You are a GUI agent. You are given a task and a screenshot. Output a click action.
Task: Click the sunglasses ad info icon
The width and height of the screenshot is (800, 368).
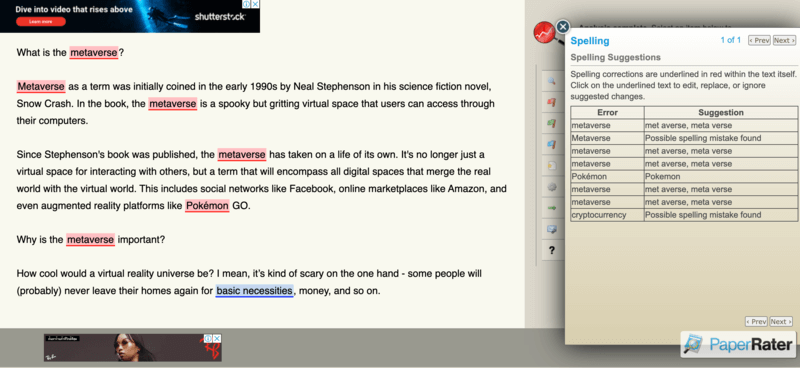coord(208,338)
